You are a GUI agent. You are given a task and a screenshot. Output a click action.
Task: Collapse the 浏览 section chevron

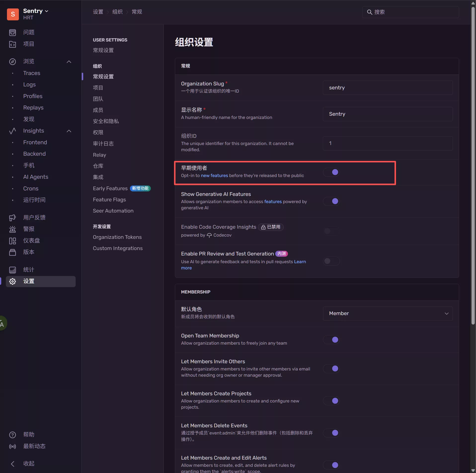(x=69, y=62)
